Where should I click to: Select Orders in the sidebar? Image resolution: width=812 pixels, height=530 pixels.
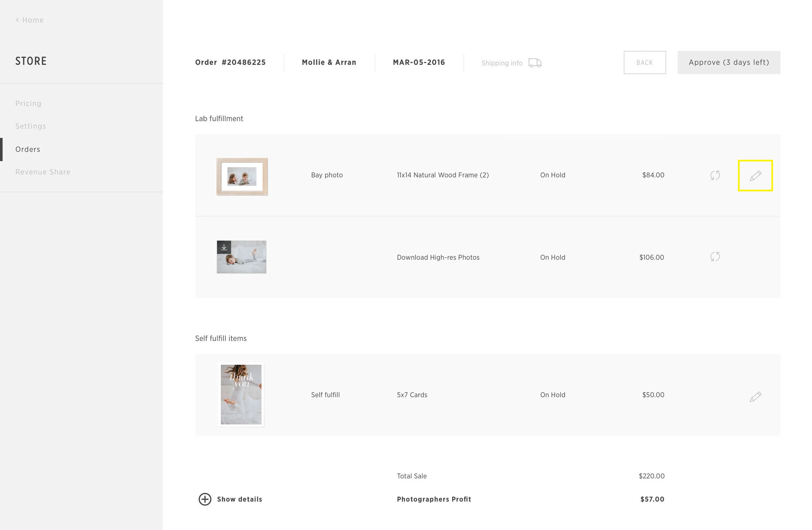tap(28, 149)
